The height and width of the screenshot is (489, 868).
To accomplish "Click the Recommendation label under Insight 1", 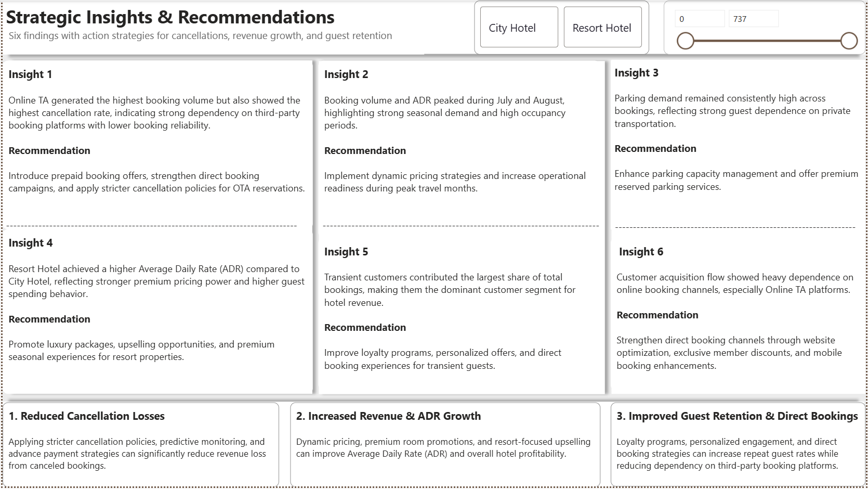I will (49, 151).
